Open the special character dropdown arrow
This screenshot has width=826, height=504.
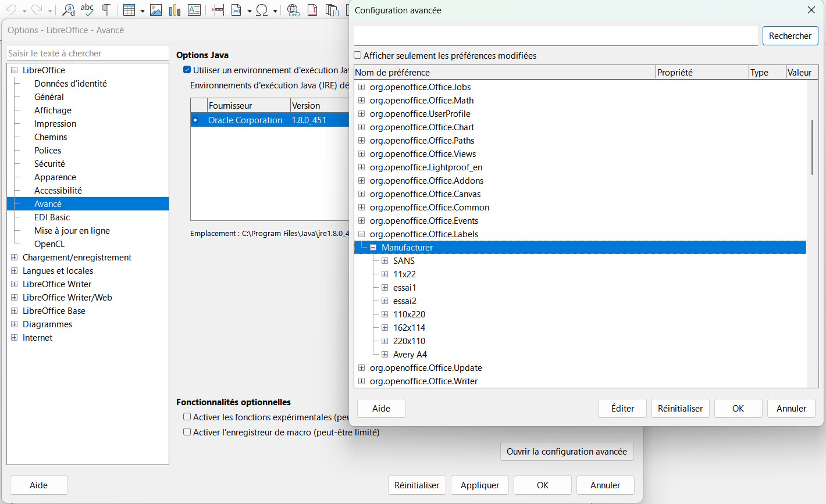pos(275,11)
